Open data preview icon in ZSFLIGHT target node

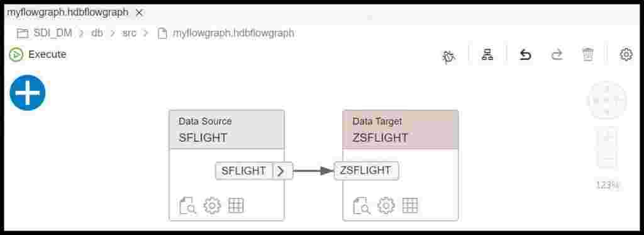click(x=362, y=205)
